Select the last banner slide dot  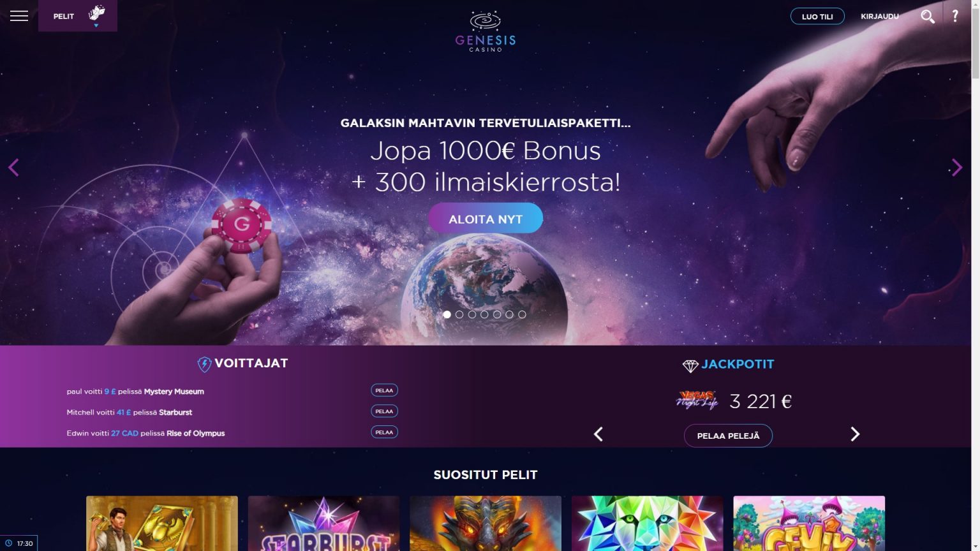(522, 314)
